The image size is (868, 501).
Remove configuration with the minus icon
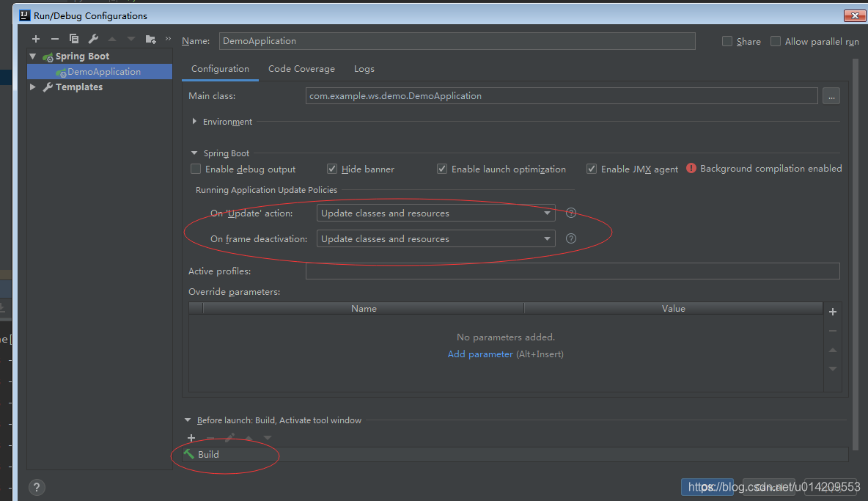55,39
